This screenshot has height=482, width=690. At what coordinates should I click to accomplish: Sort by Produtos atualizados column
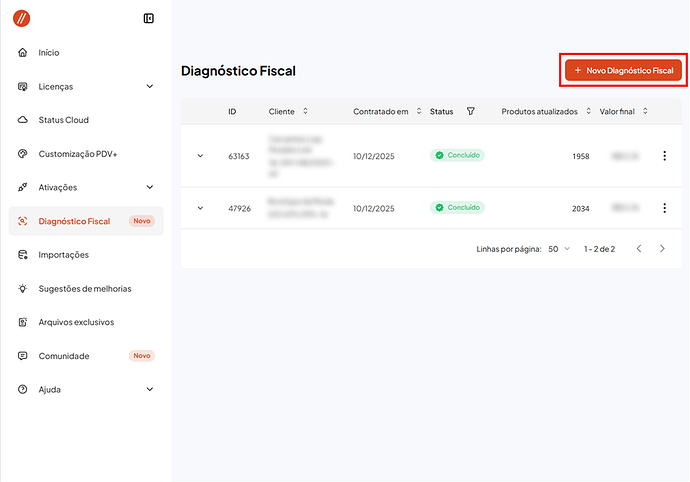click(x=589, y=111)
